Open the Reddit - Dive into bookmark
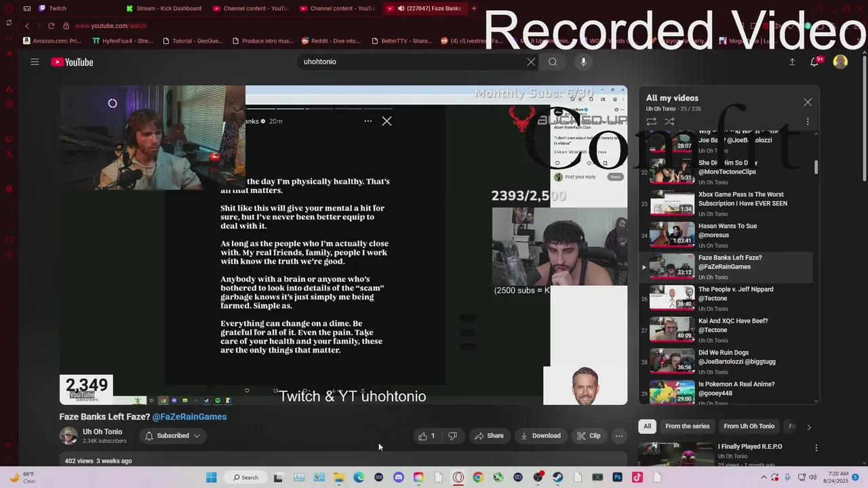868x488 pixels. tap(331, 41)
